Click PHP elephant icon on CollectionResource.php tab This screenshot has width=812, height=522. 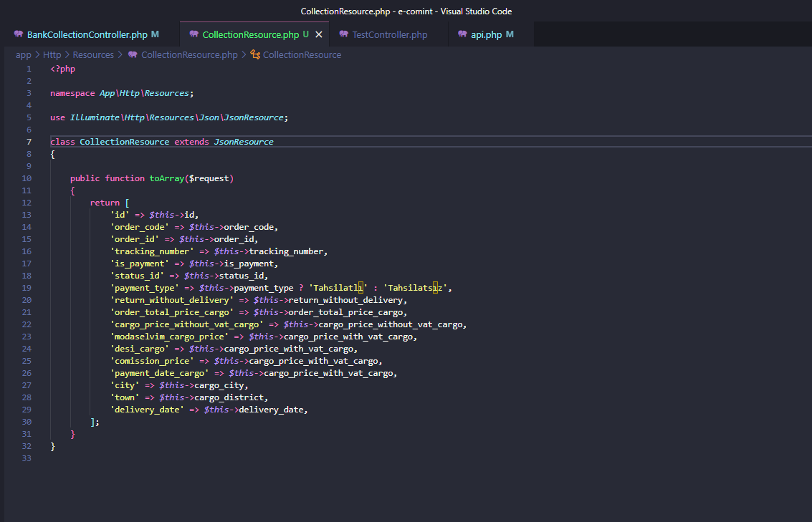[194, 34]
